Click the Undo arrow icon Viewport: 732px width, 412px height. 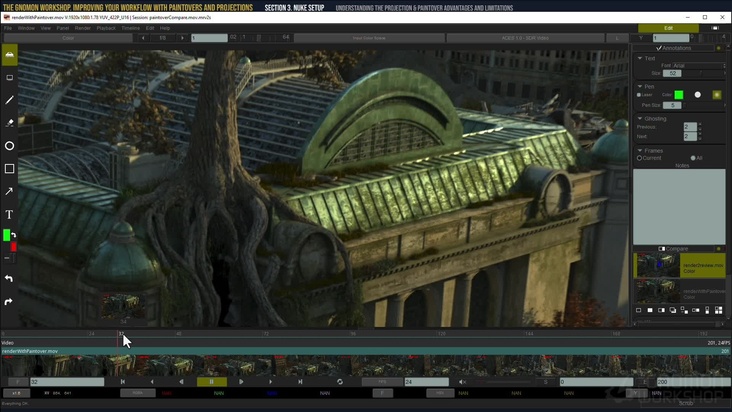(8, 279)
